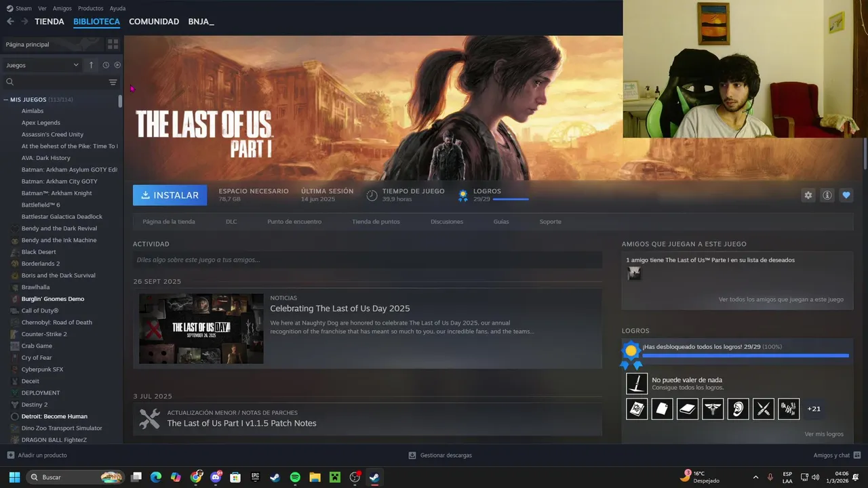The height and width of the screenshot is (488, 868).
Task: Click the sort ascending arrow icon
Action: coord(92,65)
